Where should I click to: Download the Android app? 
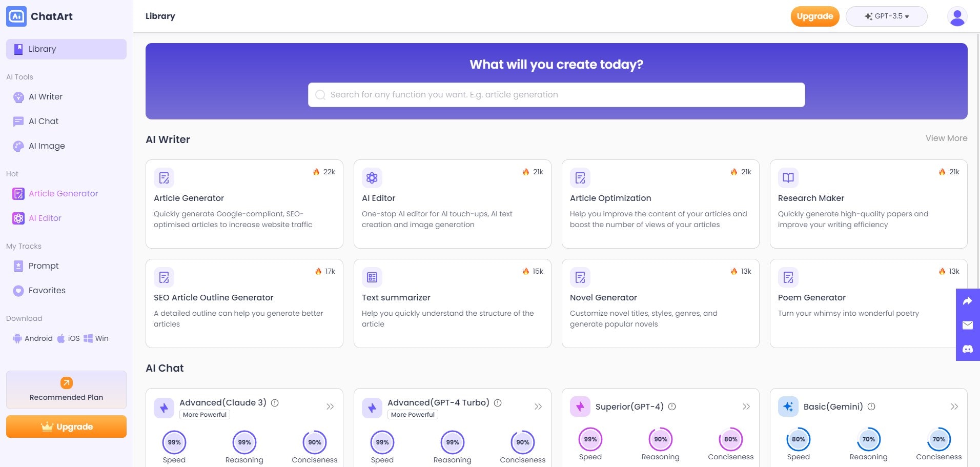coord(33,338)
